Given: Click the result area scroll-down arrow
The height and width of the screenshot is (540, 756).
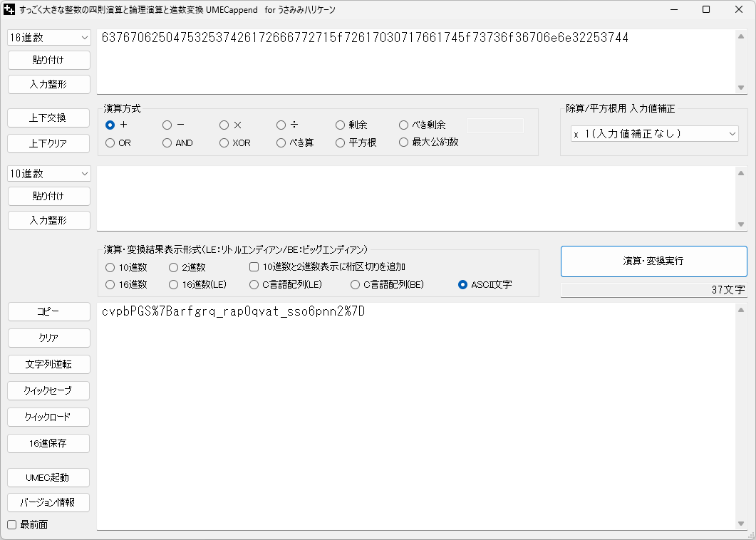Looking at the screenshot, I should click(741, 524).
